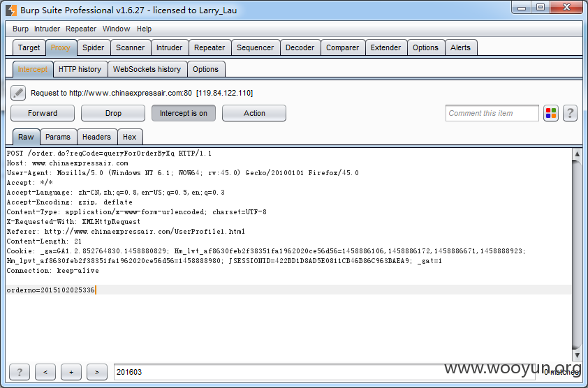Click the Accept-Encoding header line
Image resolution: width=588 pixels, height=388 pixels.
click(70, 202)
